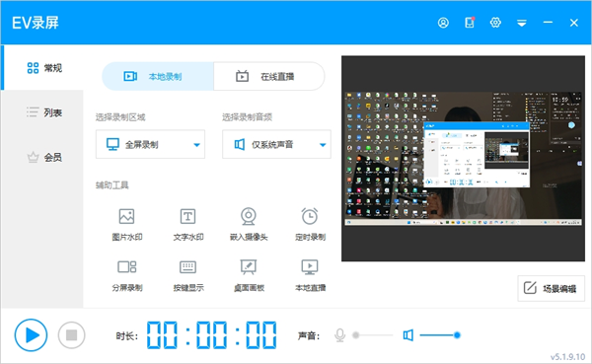The height and width of the screenshot is (364, 592).
Task: Open the 列表 sidebar section
Action: pyautogui.click(x=43, y=112)
